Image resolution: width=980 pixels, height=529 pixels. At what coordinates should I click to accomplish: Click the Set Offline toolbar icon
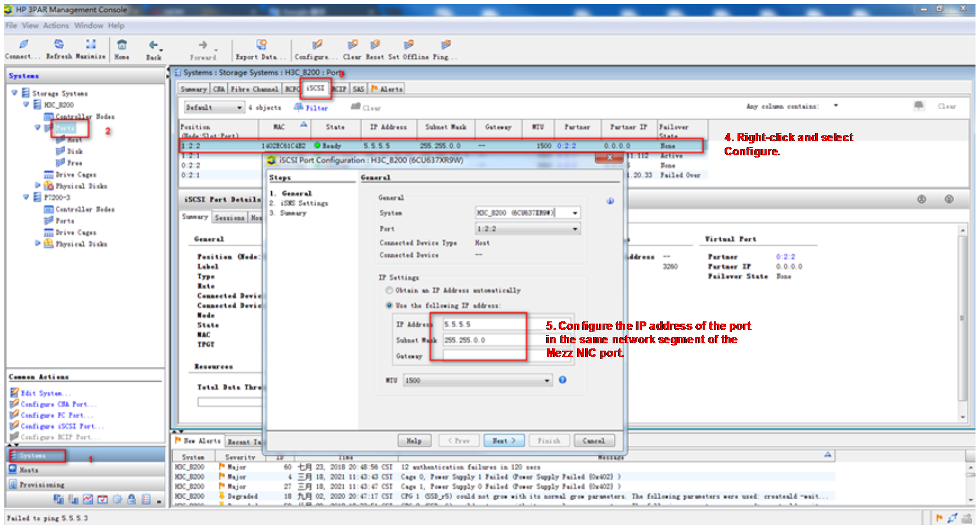[408, 44]
